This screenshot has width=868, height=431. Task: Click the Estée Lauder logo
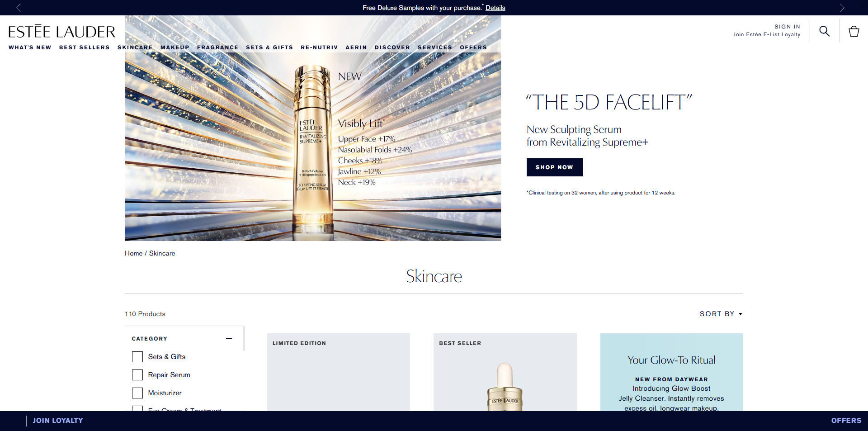[61, 31]
